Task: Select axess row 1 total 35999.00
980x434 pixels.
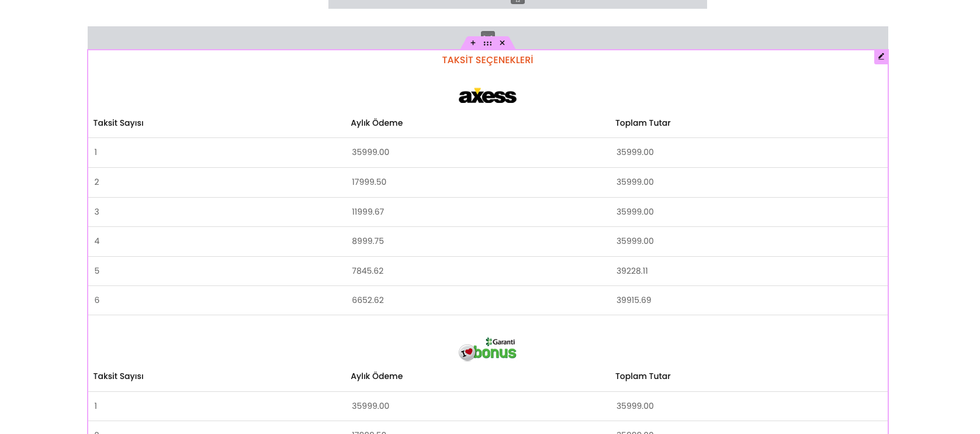Action: pyautogui.click(x=635, y=152)
